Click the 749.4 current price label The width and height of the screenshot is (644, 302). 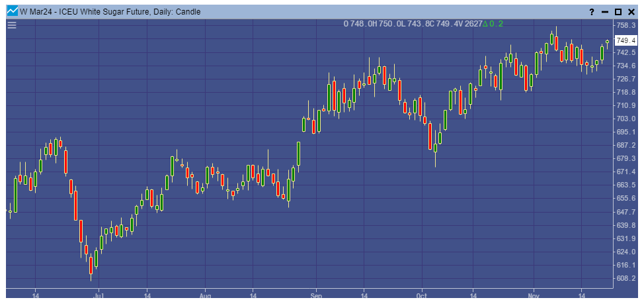pyautogui.click(x=625, y=40)
